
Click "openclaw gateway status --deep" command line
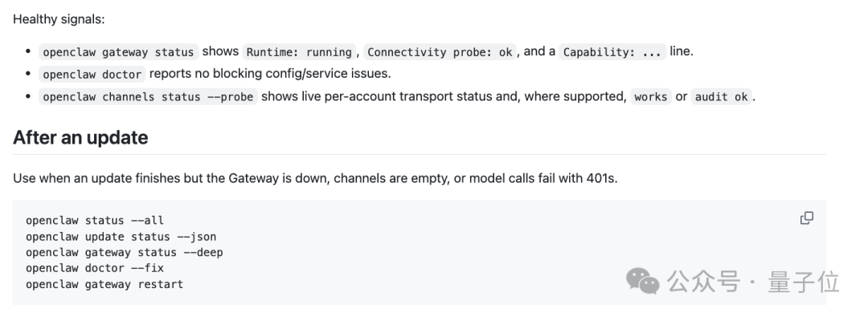click(124, 253)
